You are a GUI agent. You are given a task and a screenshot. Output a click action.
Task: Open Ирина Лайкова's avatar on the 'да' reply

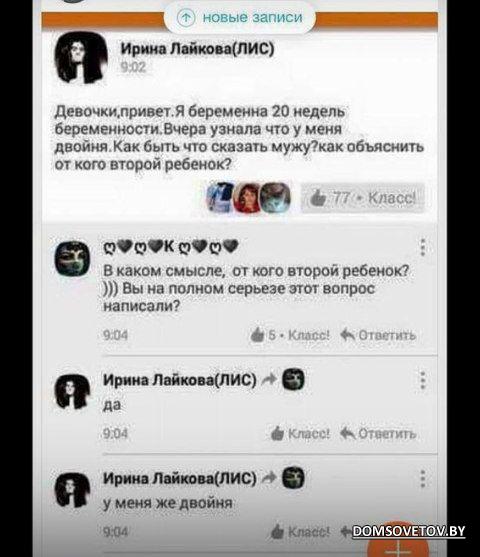point(72,391)
